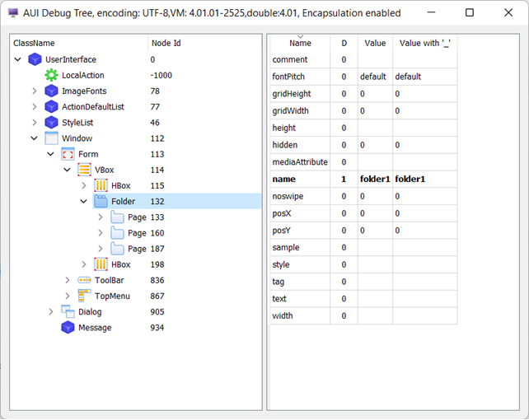Expand the StyleList node
The image size is (529, 420).
35,123
